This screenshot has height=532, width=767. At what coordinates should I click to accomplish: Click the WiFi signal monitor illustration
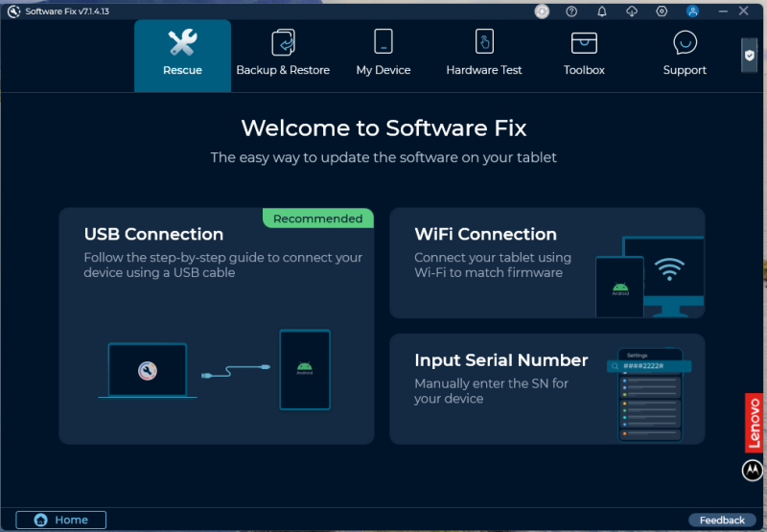pyautogui.click(x=650, y=277)
